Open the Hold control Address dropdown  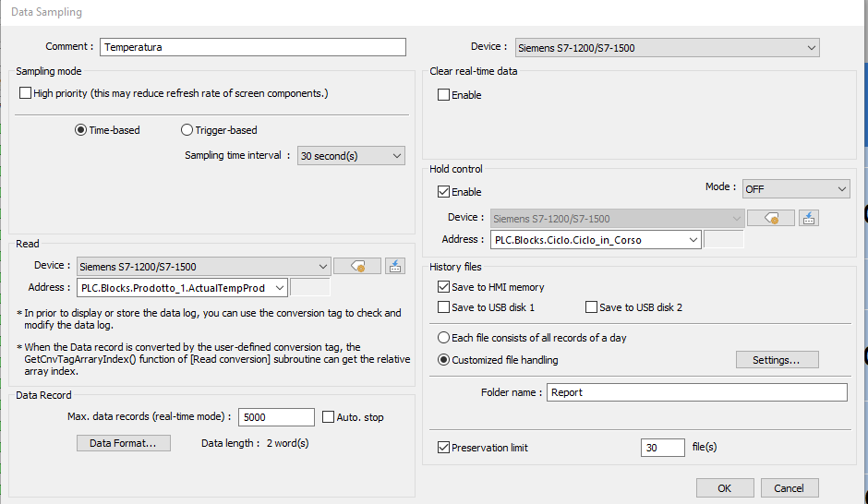(x=692, y=240)
